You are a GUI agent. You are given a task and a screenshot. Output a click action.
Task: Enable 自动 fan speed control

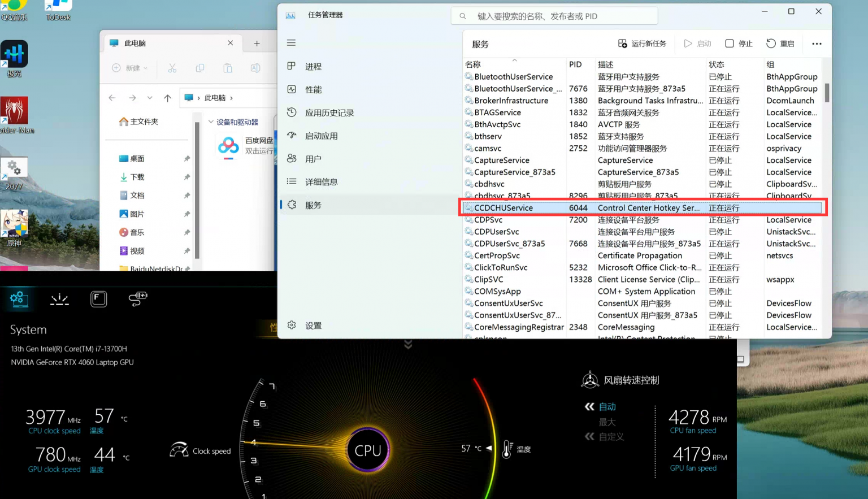[x=607, y=406]
